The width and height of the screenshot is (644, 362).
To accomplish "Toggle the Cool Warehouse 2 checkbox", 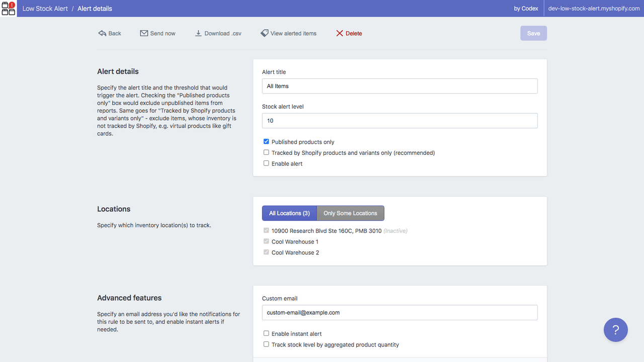I will (x=266, y=252).
